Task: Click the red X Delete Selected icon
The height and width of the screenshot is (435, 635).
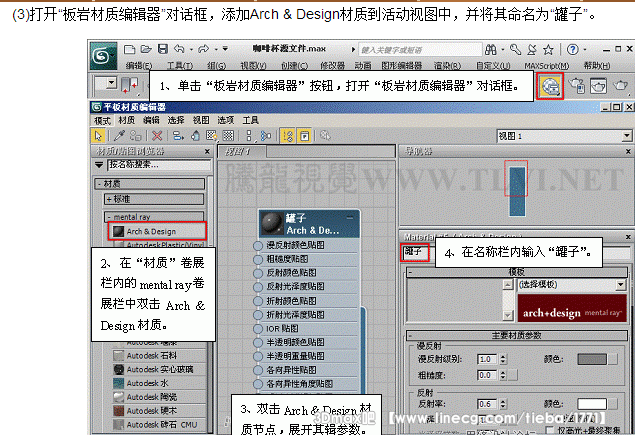Action: click(x=157, y=136)
